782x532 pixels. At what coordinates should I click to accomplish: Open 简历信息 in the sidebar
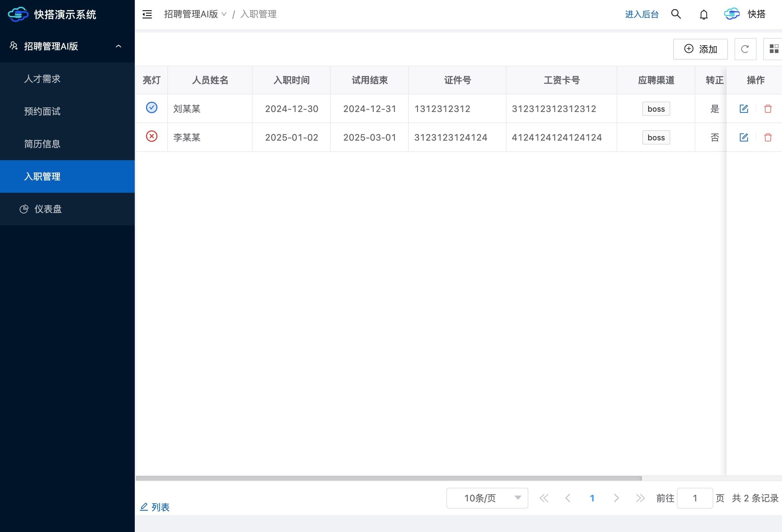tap(67, 144)
